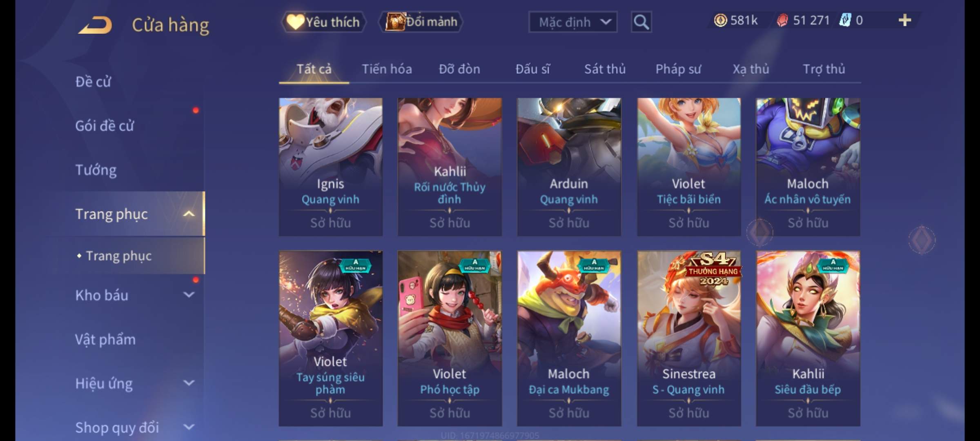Expand Shop quy đổi section
Viewport: 980px width, 441px height.
point(189,427)
